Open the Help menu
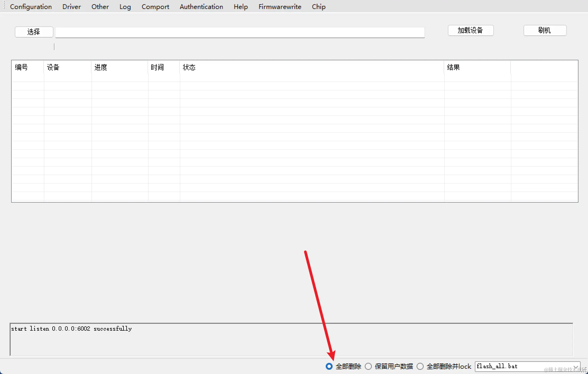 (241, 7)
